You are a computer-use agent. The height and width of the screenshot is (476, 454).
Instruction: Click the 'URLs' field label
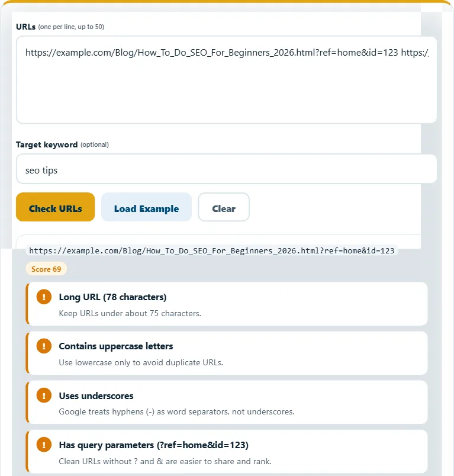pyautogui.click(x=26, y=27)
